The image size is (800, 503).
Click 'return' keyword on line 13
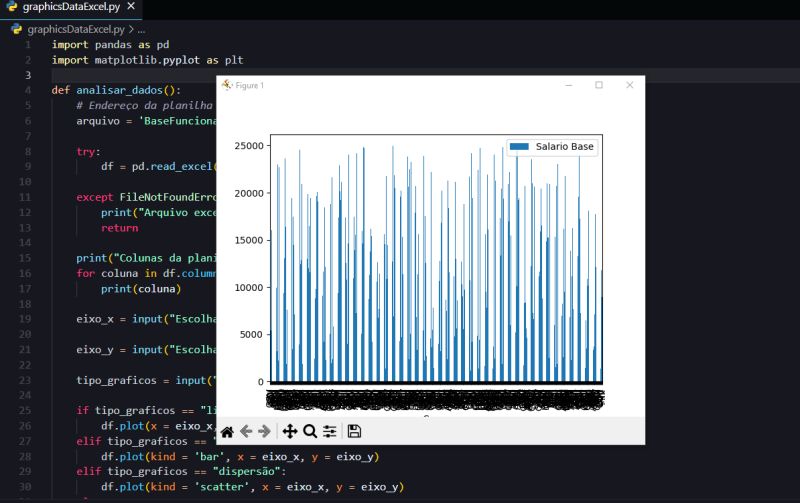(x=119, y=228)
